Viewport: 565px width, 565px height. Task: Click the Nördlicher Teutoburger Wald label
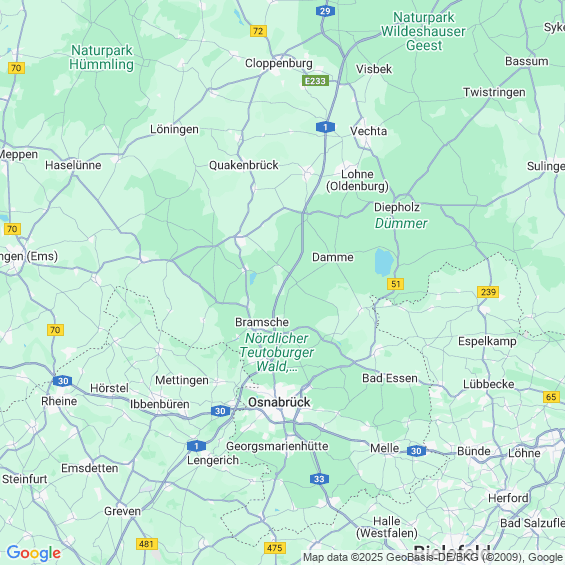[277, 352]
